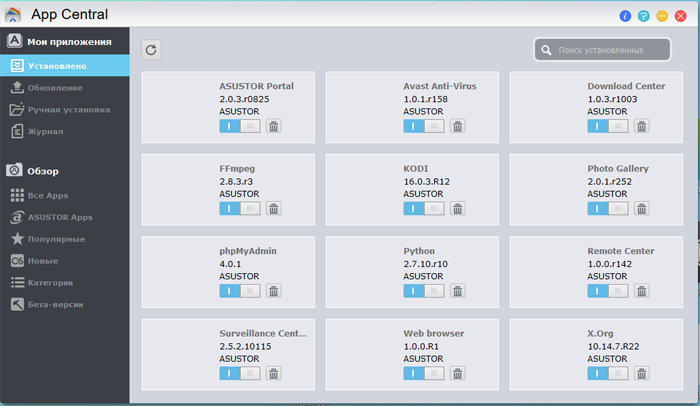Open the Категории list in sidebar
The image size is (700, 406).
pos(49,282)
